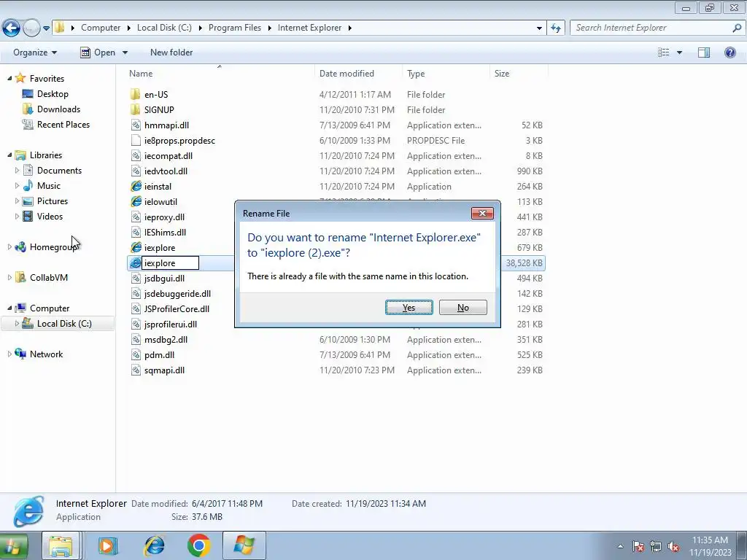Image resolution: width=747 pixels, height=560 pixels.
Task: Select the ie8props.propdesc file icon
Action: point(136,141)
